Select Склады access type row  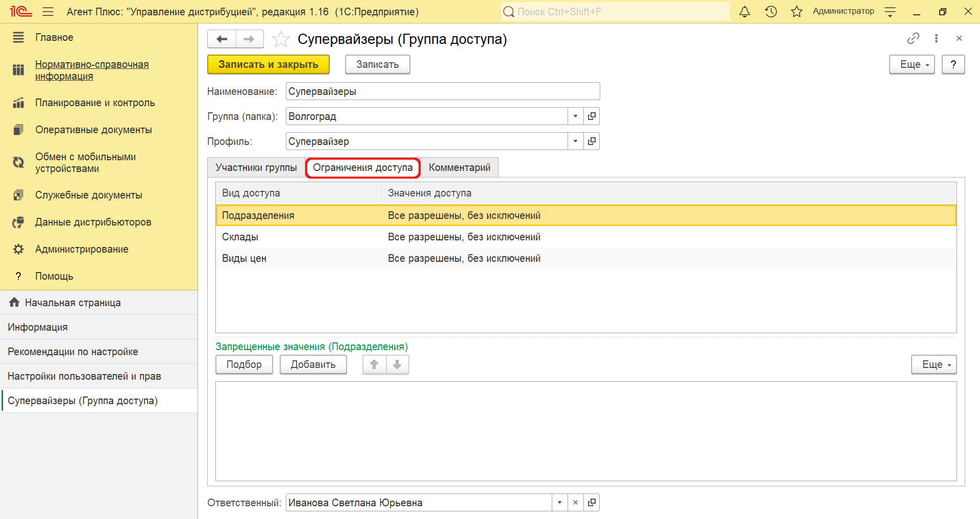[586, 237]
